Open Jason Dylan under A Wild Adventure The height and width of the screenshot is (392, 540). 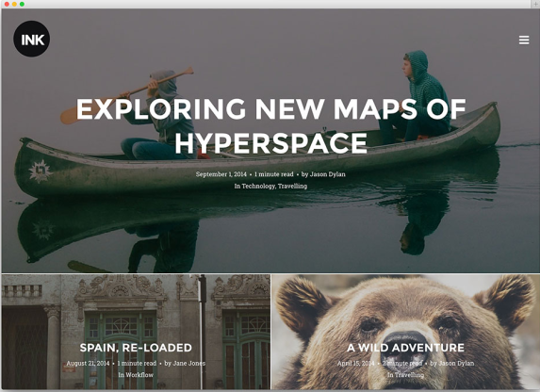coord(456,364)
